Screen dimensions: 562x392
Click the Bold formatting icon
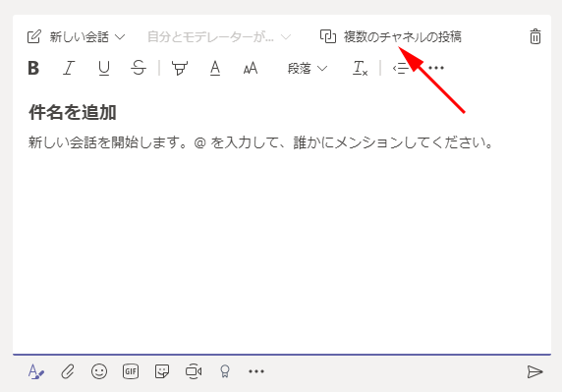33,68
